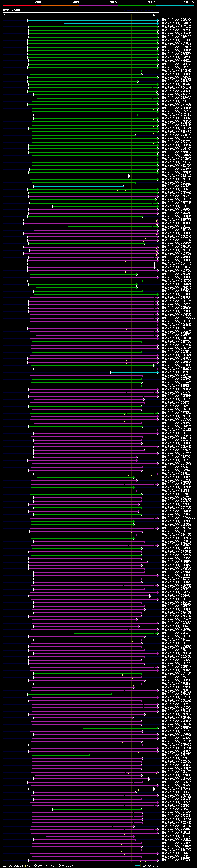Select the UniRef100_B4FK84 label
The image size is (197, 868).
(177, 386)
